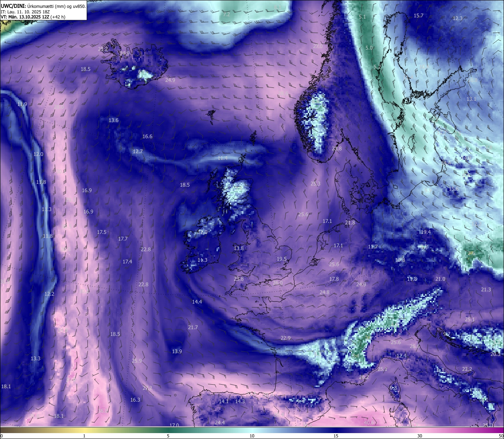Viewport: 504px width, 439px height.
Task: Click the map value 14.1 over Spain
Action: click(x=224, y=402)
